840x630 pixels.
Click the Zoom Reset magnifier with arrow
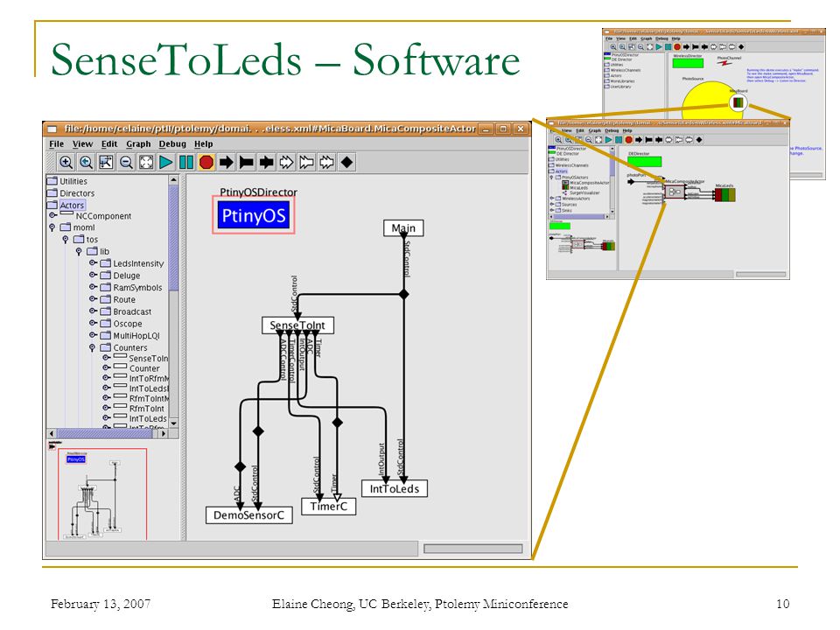pyautogui.click(x=86, y=162)
